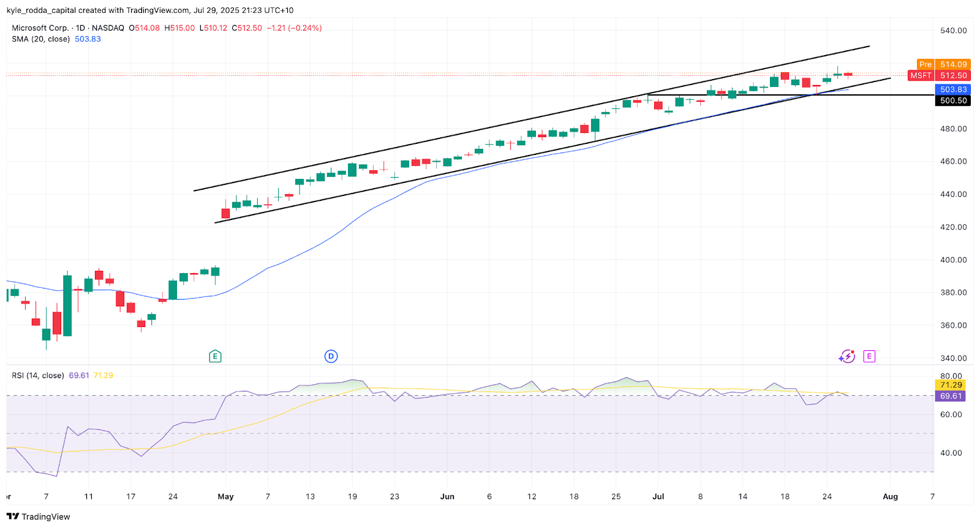Click the black 500.50 horizontal line label
The height and width of the screenshot is (528, 980).
click(x=953, y=100)
